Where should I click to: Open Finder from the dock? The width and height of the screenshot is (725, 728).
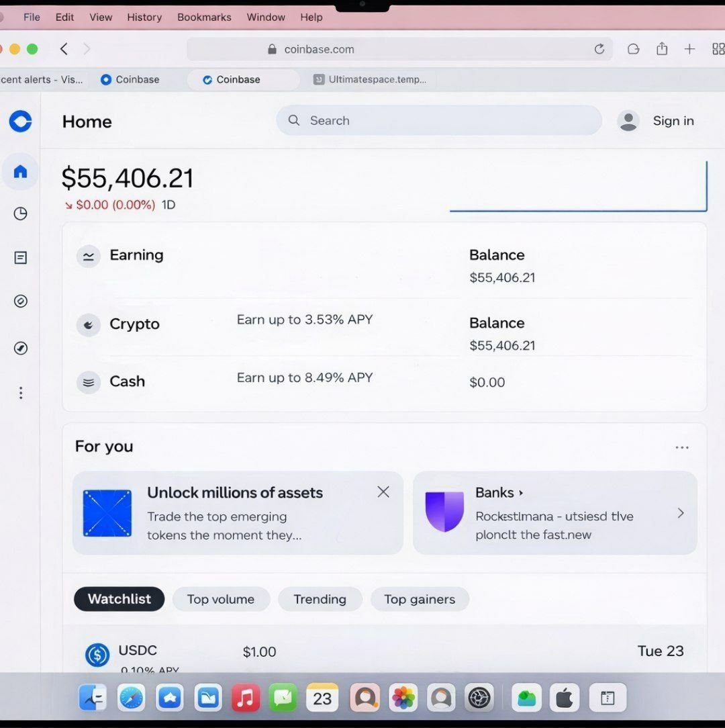tap(93, 697)
